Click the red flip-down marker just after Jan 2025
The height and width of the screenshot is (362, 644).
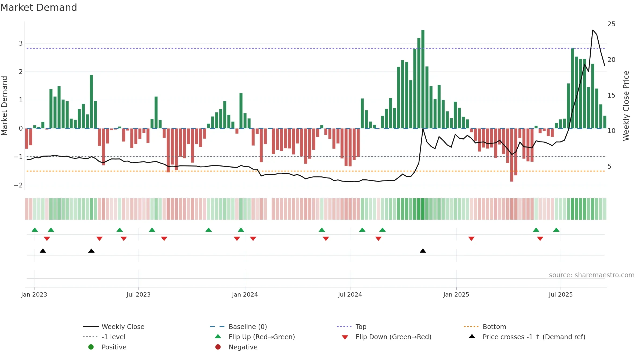tap(471, 239)
